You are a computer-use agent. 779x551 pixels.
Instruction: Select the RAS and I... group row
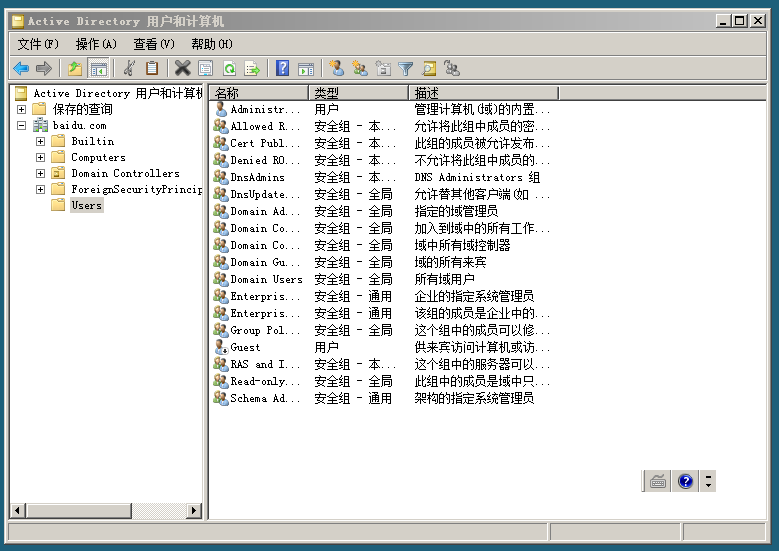pos(382,364)
